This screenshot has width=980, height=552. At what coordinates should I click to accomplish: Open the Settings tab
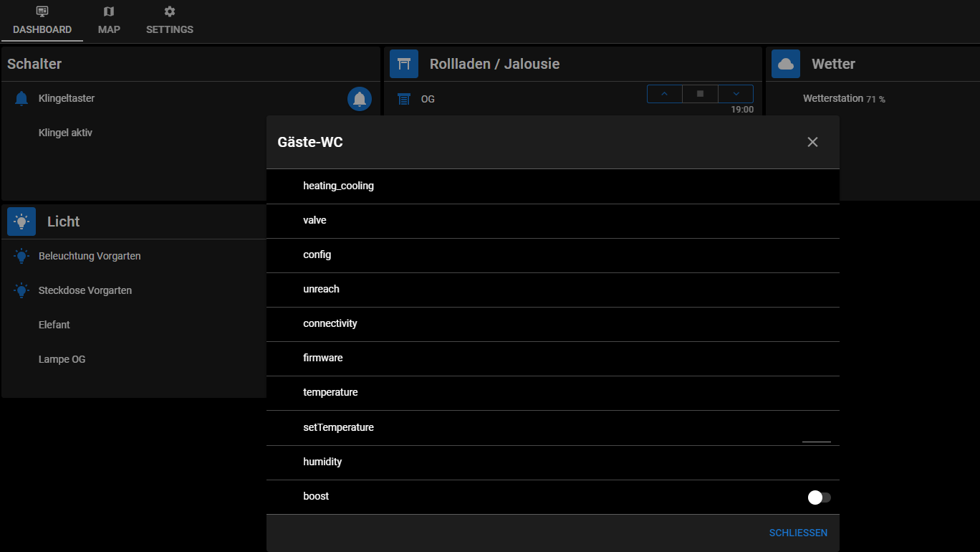click(x=170, y=21)
